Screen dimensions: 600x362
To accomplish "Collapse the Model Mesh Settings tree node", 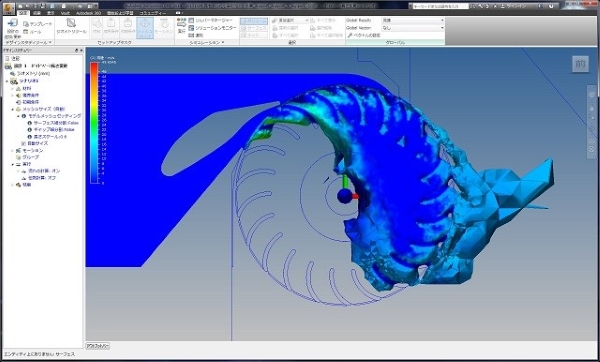I will click(x=18, y=116).
